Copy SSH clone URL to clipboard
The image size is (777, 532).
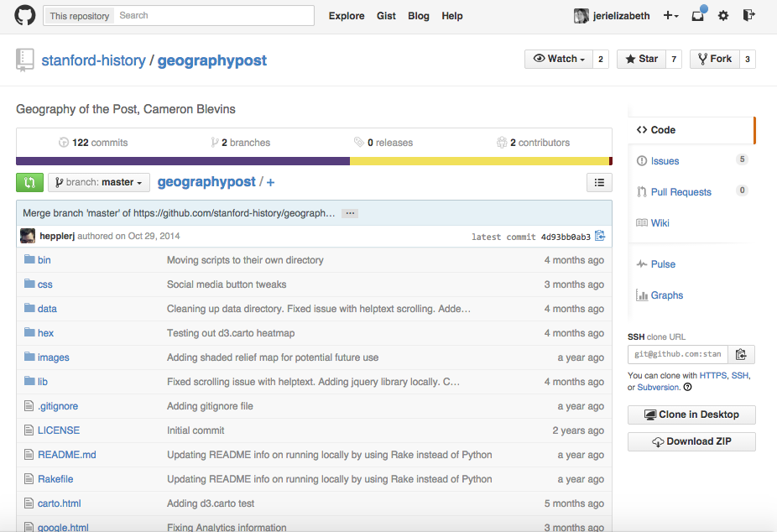pos(741,354)
